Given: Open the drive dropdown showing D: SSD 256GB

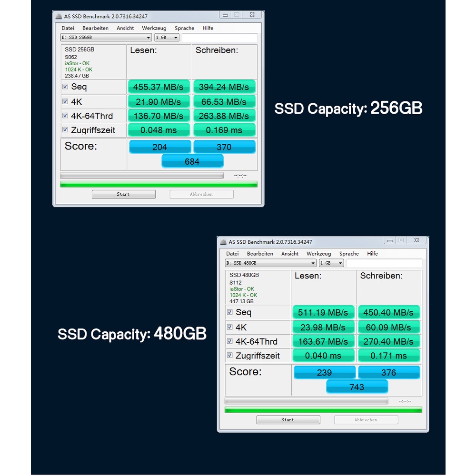Looking at the screenshot, I should pos(106,37).
